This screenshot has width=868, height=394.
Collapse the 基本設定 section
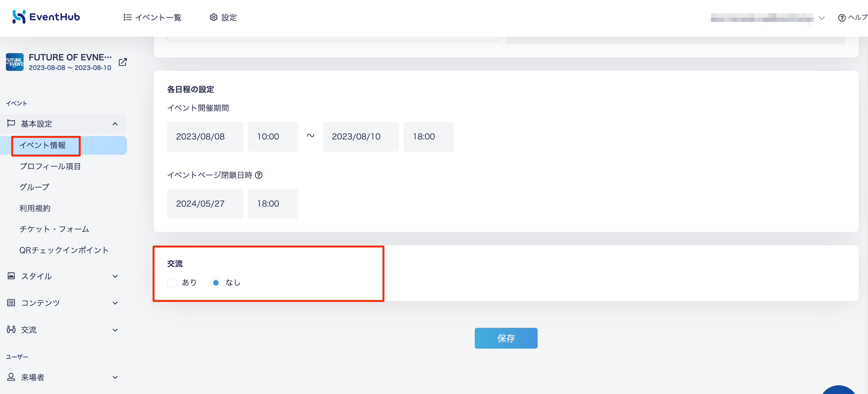tap(115, 124)
